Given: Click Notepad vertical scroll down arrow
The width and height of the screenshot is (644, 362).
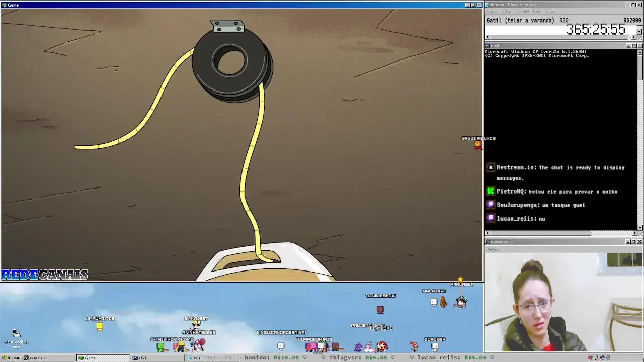Looking at the screenshot, I should [x=639, y=32].
